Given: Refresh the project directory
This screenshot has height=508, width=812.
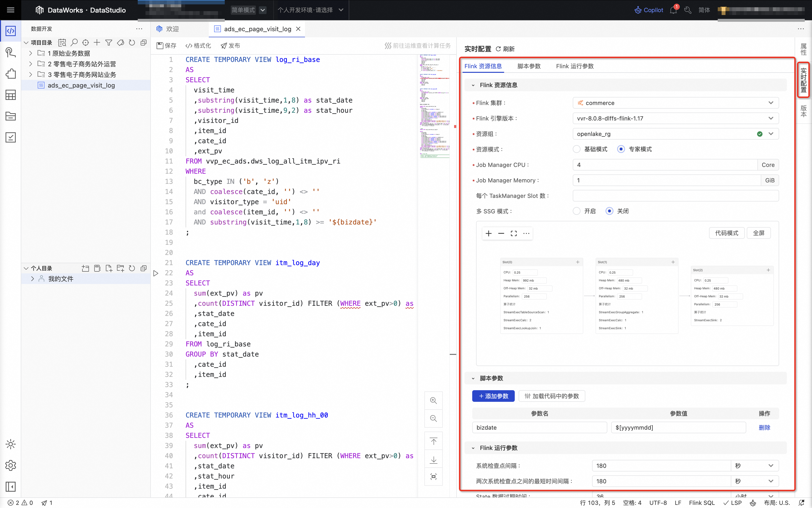Looking at the screenshot, I should click(132, 43).
